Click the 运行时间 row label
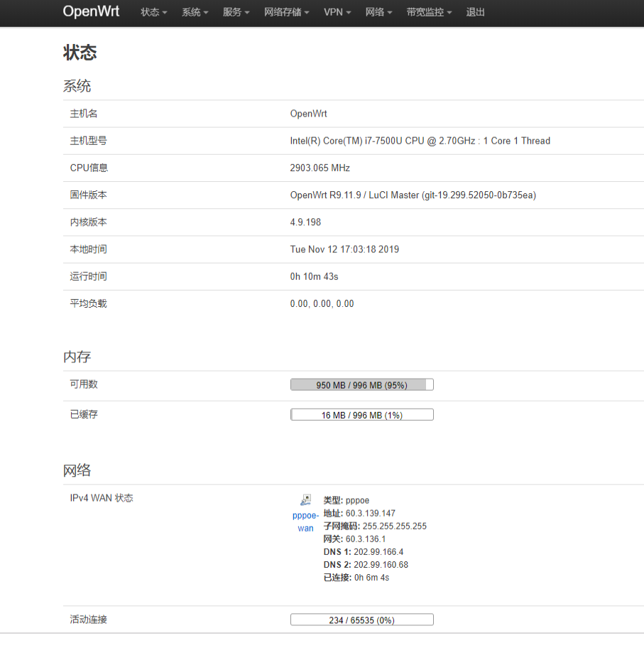Screen dimensions: 644x648 tap(88, 276)
